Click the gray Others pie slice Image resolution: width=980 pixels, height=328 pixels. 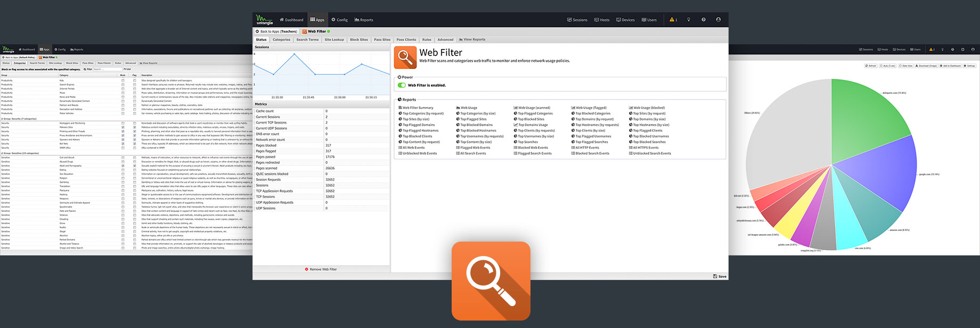788,133
